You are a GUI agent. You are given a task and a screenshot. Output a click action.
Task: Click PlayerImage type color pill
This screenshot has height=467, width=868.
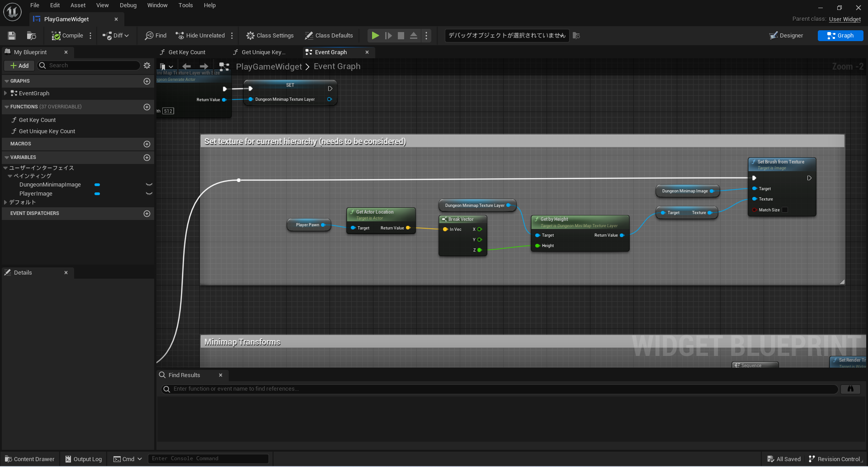pyautogui.click(x=97, y=194)
